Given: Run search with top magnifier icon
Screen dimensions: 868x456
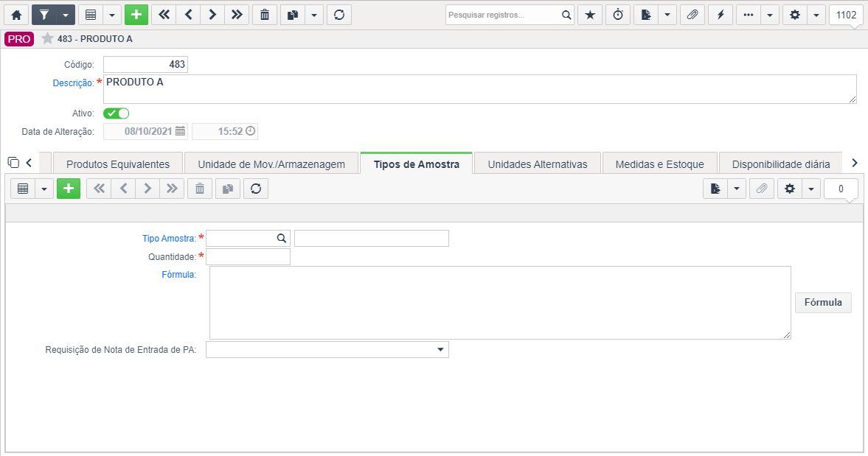Looking at the screenshot, I should [566, 15].
